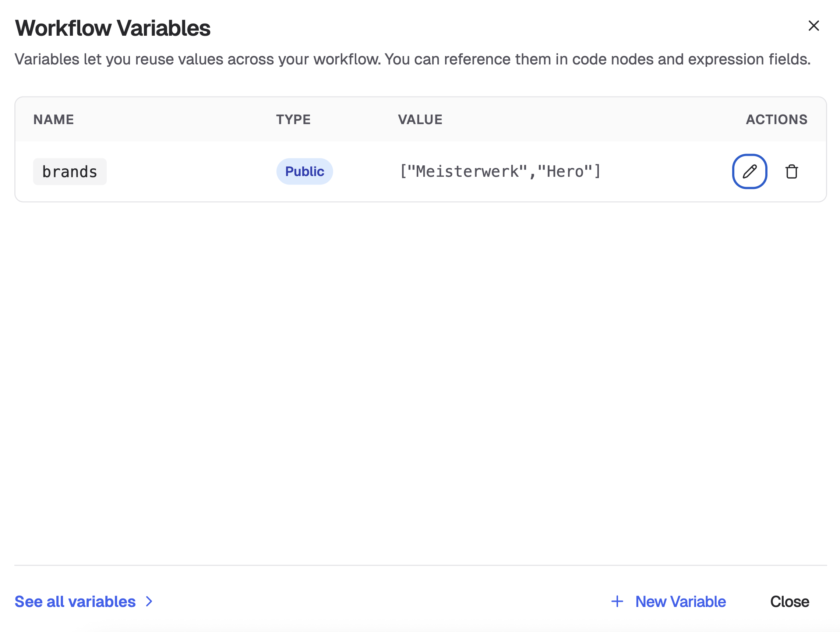Screen dimensions: 840x632
Task: Click the Close button at the bottom
Action: (x=789, y=601)
